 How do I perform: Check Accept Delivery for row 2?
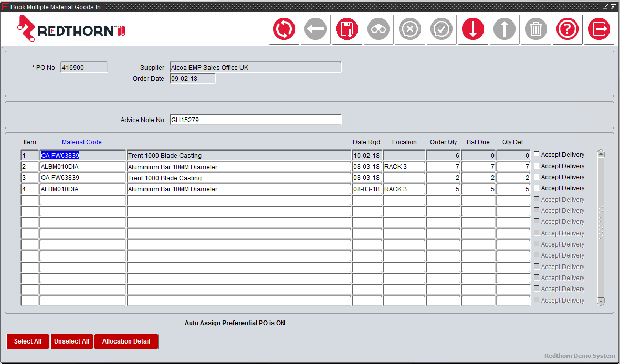click(537, 165)
